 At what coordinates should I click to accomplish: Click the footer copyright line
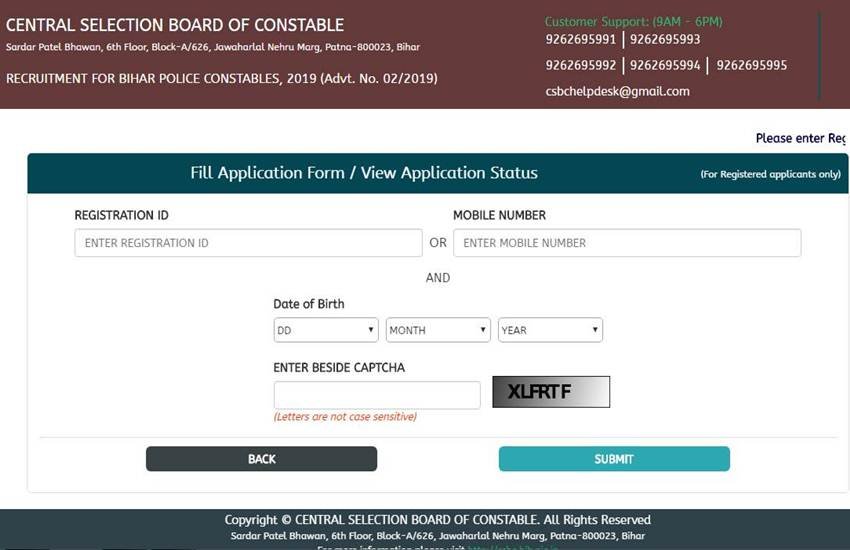437,520
